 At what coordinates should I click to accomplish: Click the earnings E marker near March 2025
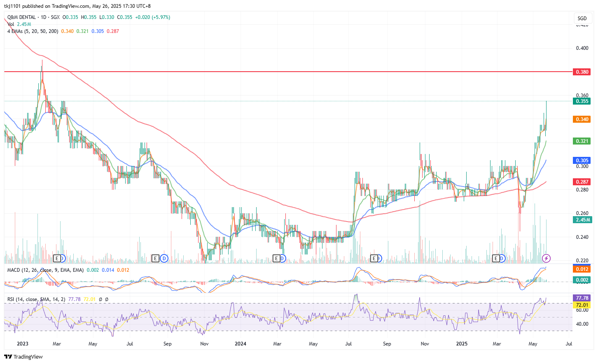(496, 258)
